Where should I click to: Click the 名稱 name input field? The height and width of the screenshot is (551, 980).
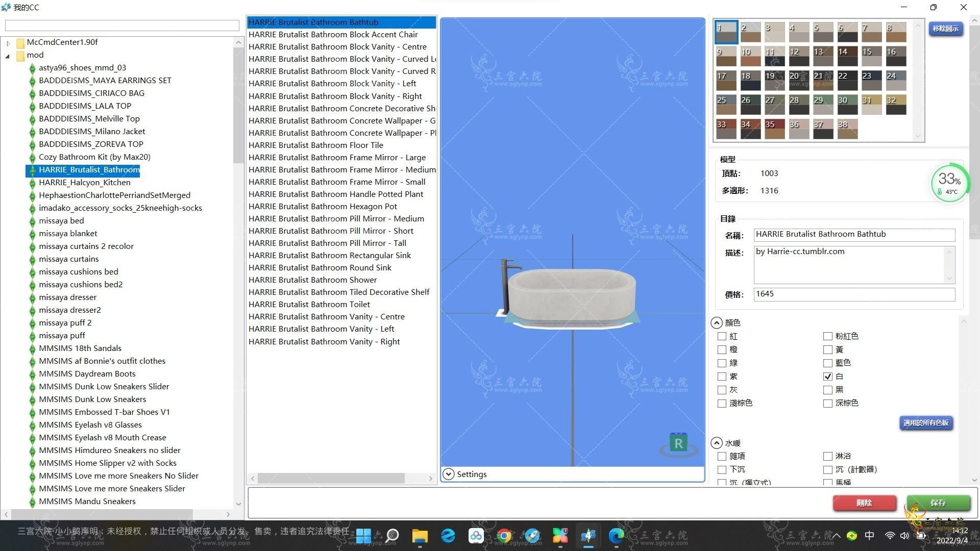(854, 235)
